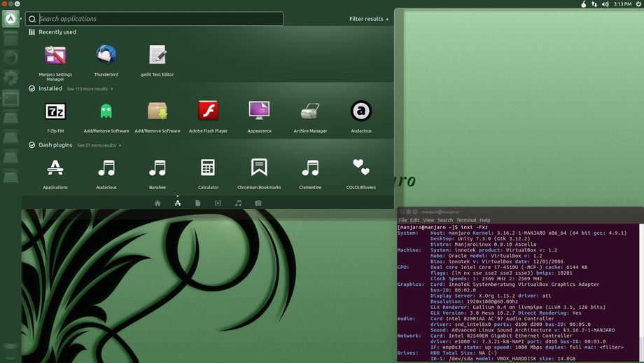Open gedit Text Editor
Image resolution: width=644 pixels, height=363 pixels.
coord(157,55)
